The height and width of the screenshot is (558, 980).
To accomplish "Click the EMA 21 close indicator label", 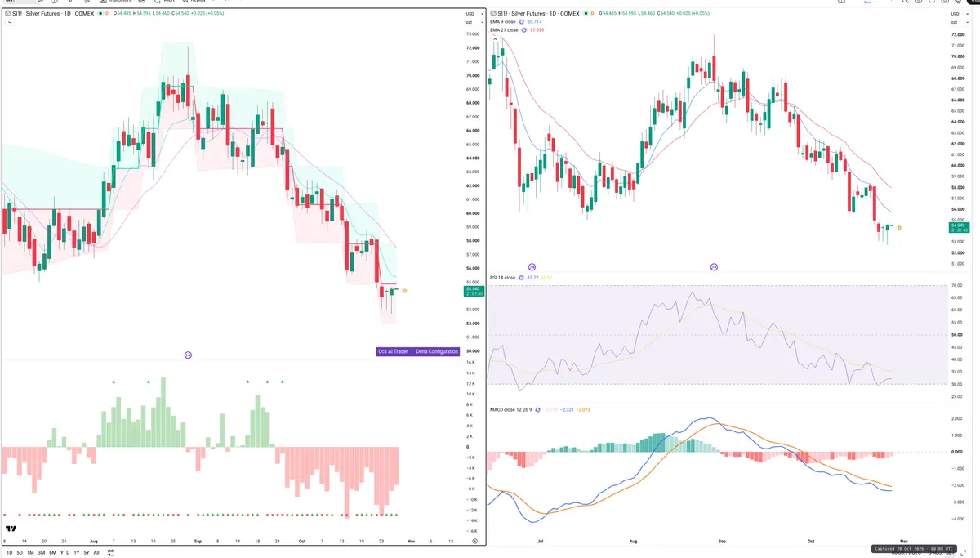I will (x=505, y=30).
